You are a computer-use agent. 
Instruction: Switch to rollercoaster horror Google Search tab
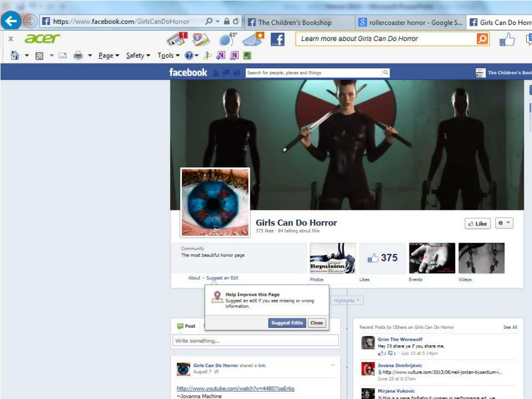pyautogui.click(x=410, y=22)
